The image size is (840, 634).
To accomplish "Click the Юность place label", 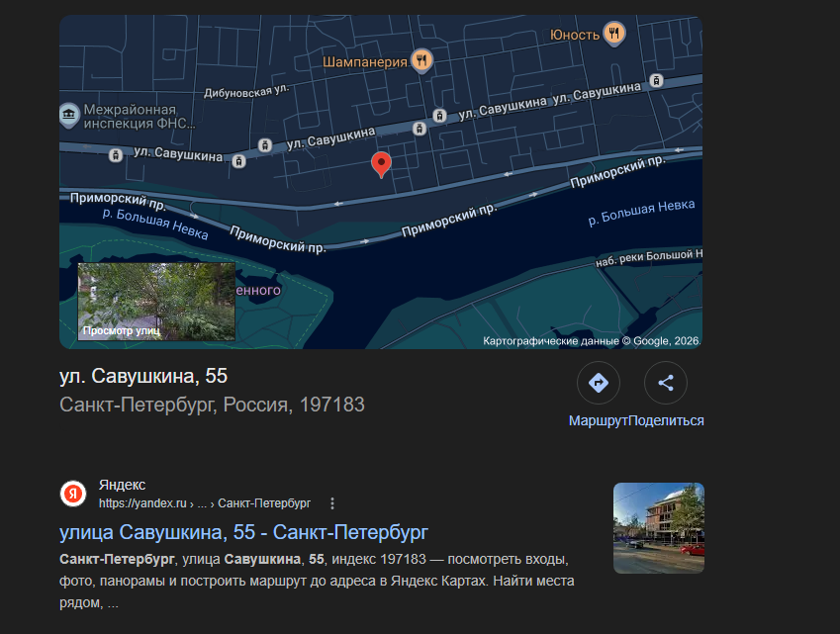I will [575, 35].
